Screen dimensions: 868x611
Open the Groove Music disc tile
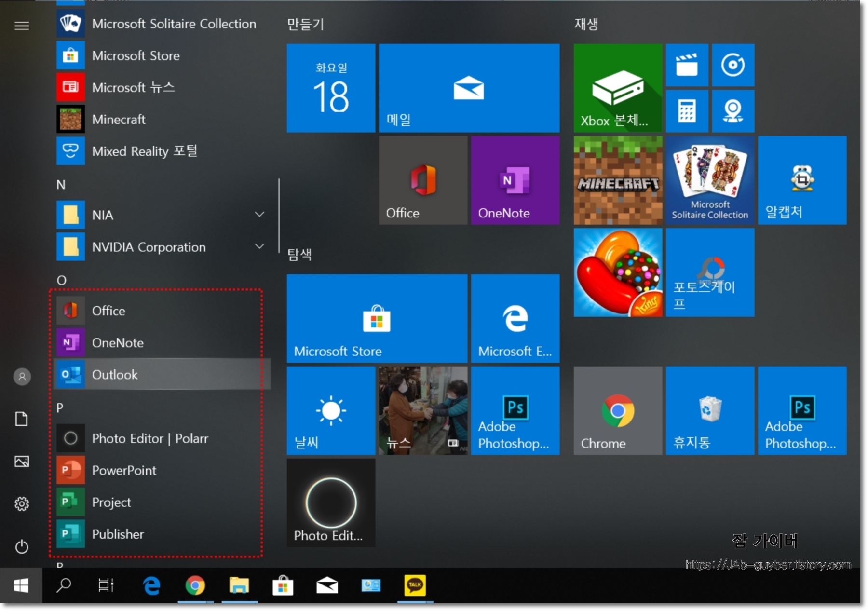733,65
